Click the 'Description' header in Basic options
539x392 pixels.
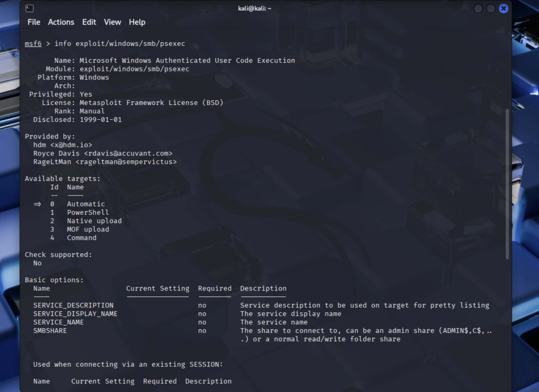pyautogui.click(x=263, y=288)
